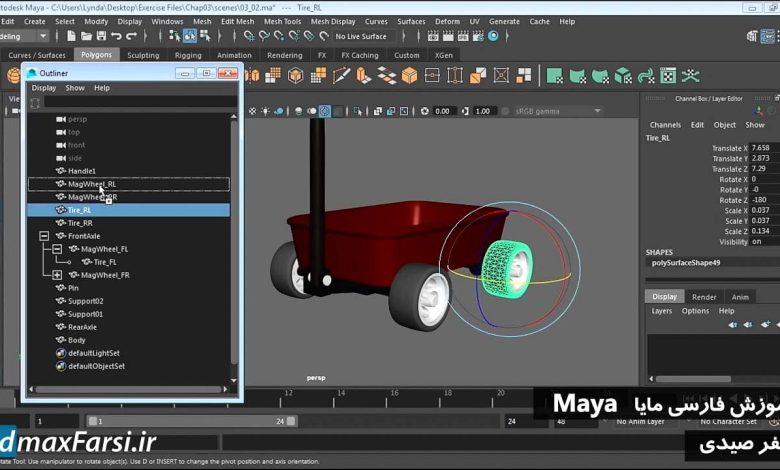Image resolution: width=780 pixels, height=470 pixels.
Task: Click the defaultLightSet set icon
Action: [x=60, y=353]
